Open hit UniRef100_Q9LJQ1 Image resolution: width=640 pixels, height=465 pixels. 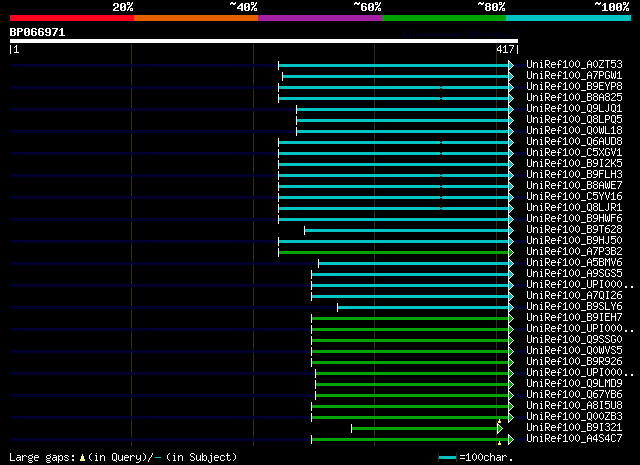(574, 109)
